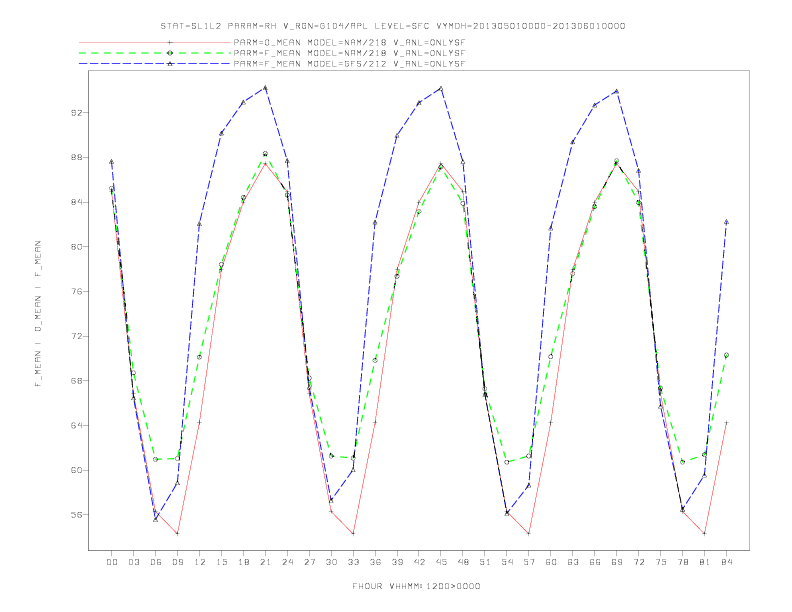
Task: Click the x-axis tick label 60
Action: tap(551, 562)
